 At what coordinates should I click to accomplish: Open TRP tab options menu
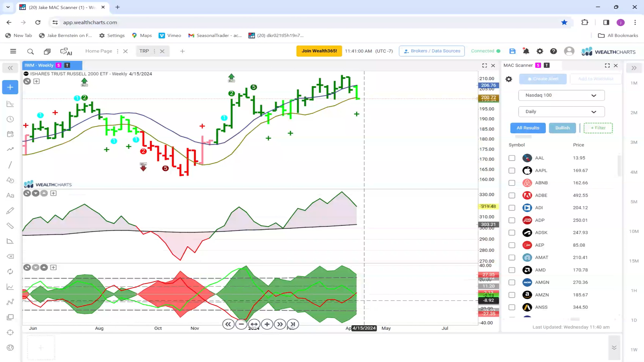click(x=154, y=51)
